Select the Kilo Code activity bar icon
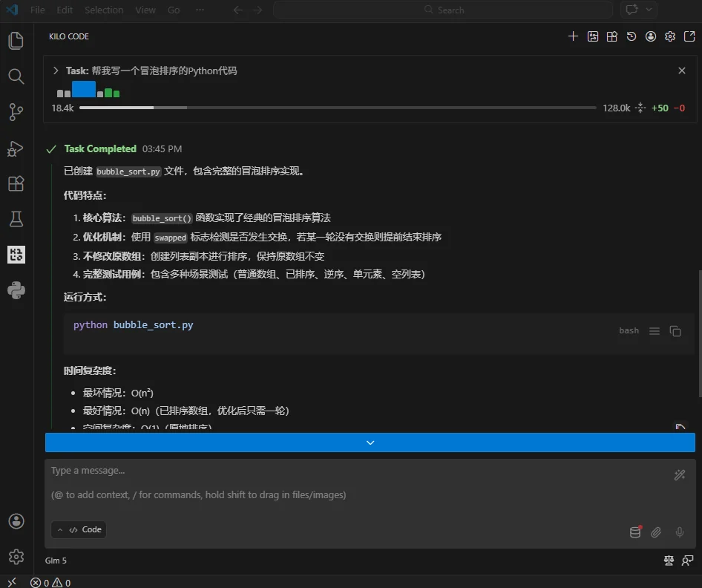 (16, 255)
